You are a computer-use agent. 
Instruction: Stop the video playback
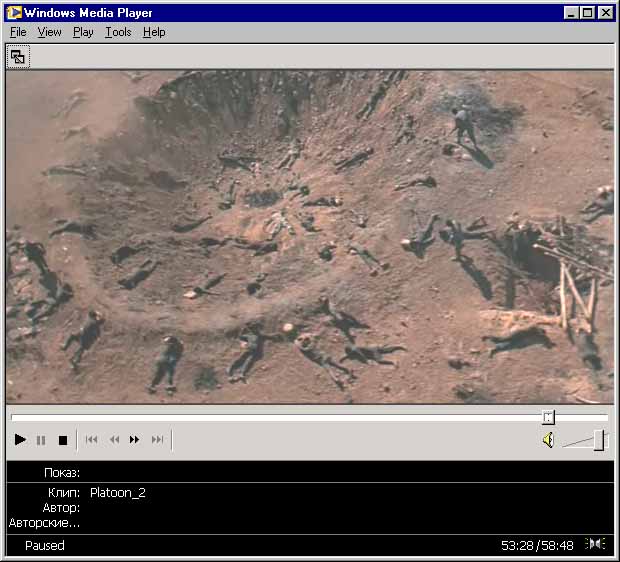[62, 440]
